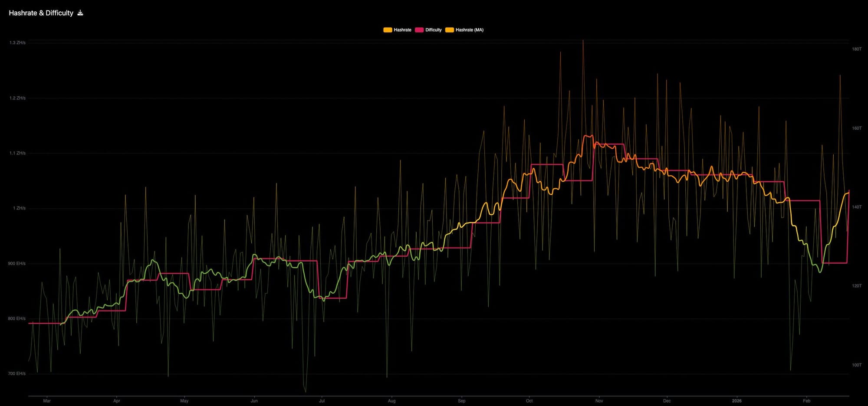The image size is (868, 406).
Task: Select the Feb month label
Action: (x=806, y=401)
